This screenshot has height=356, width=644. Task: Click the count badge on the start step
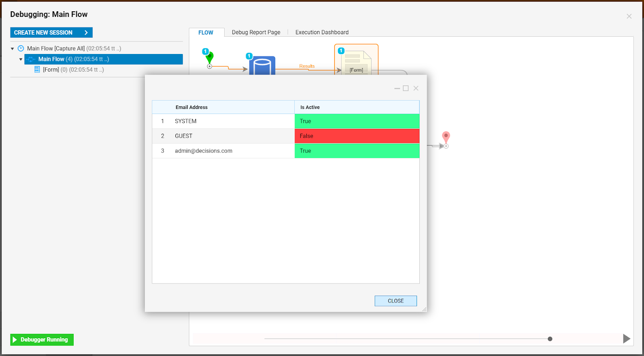205,52
